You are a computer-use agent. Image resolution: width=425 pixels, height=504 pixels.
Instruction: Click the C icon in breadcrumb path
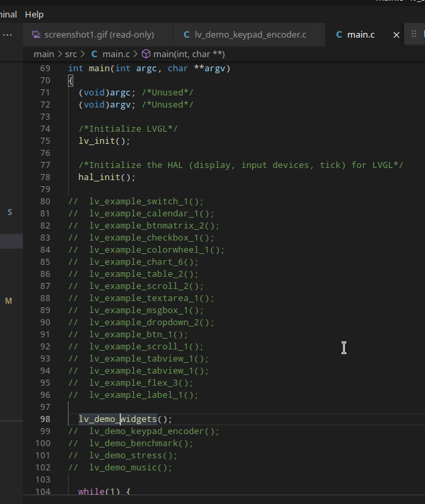point(94,54)
